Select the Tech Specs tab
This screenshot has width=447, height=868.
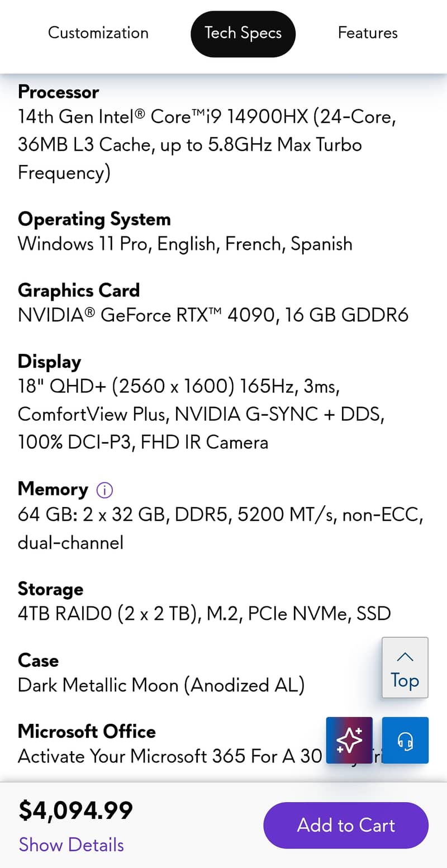point(242,33)
